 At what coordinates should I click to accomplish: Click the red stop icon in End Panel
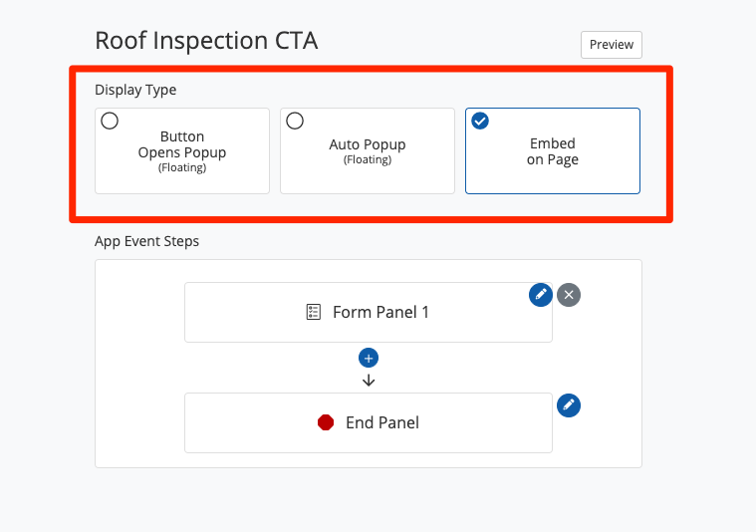(326, 422)
